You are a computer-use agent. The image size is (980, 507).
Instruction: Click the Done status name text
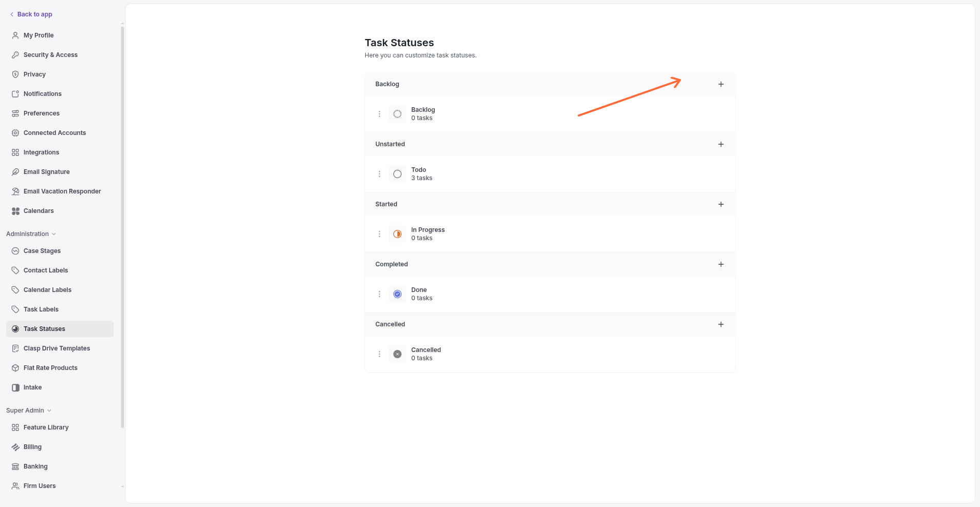coord(419,290)
